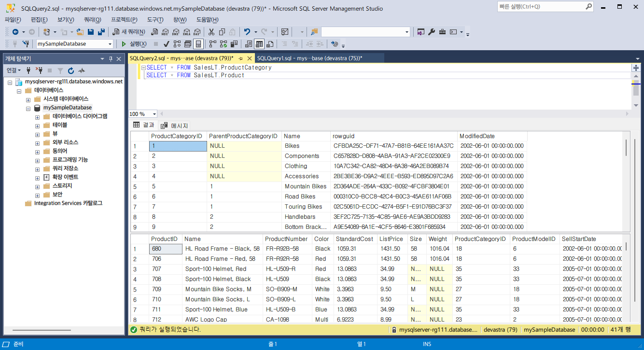Screen dimensions: 644x350
Task: Click the Copy icon
Action: (x=222, y=32)
